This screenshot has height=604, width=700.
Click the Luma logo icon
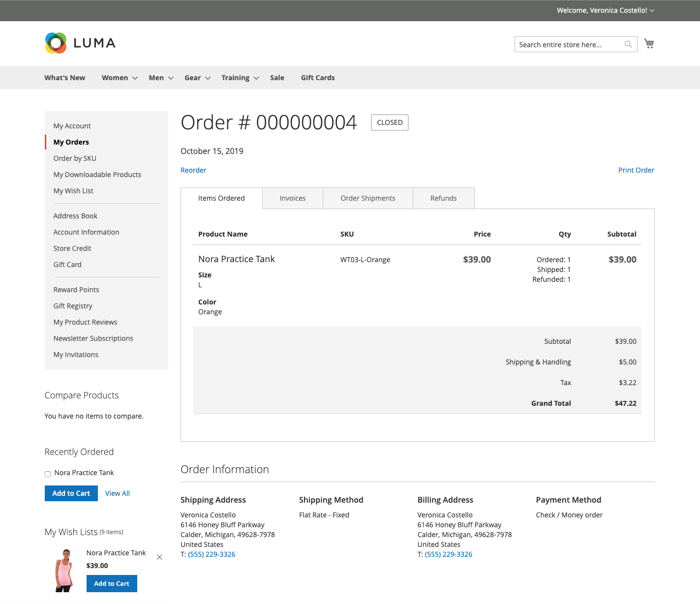click(56, 43)
